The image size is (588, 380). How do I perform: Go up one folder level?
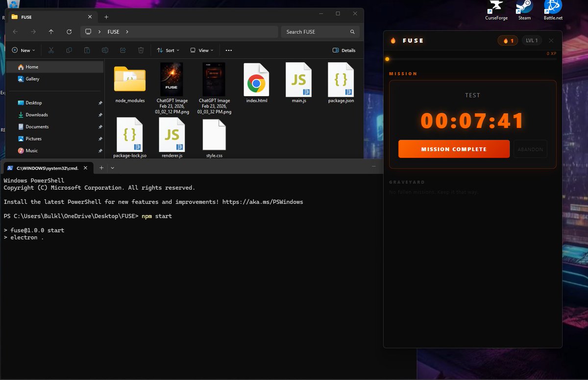(x=51, y=32)
